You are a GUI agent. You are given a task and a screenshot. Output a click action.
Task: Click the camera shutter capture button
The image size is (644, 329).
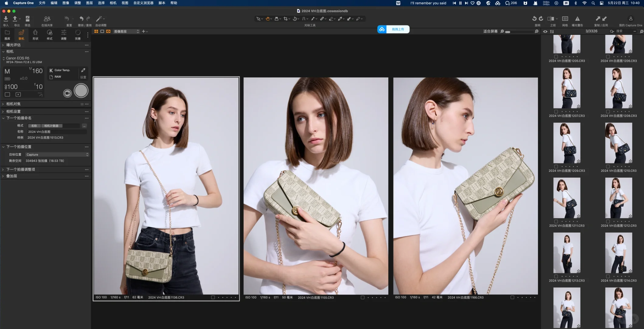pos(81,91)
